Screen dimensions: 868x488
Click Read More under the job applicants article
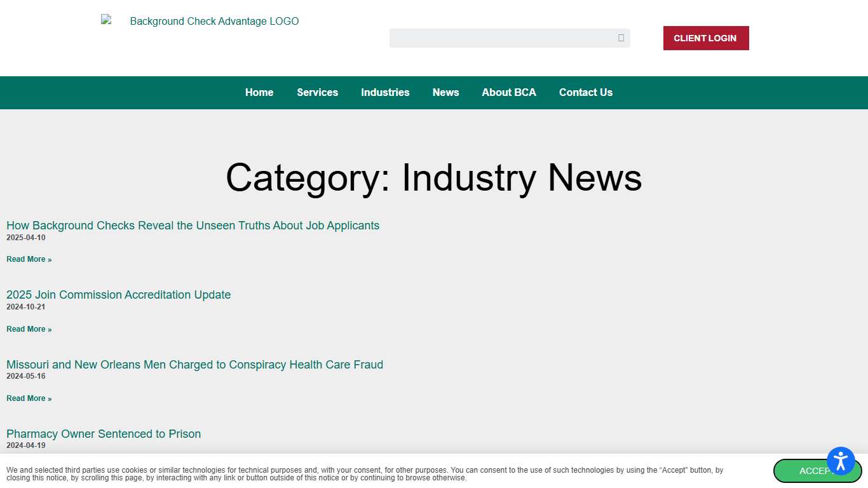29,259
